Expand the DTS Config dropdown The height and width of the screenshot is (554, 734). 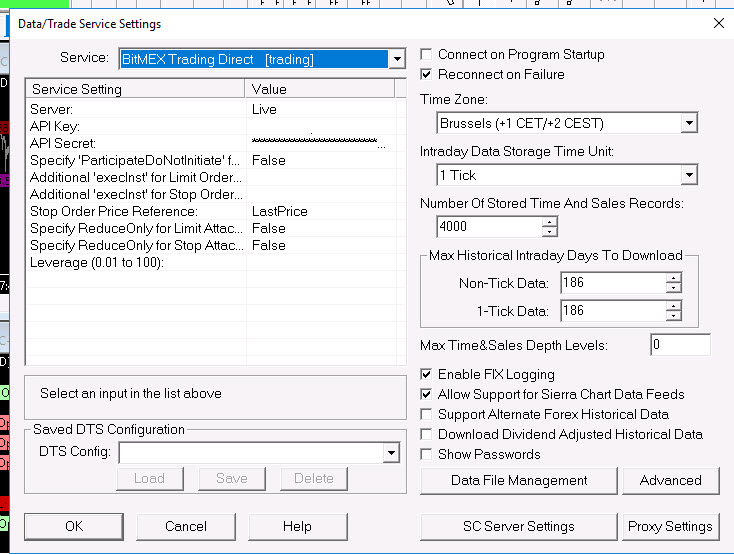click(391, 453)
